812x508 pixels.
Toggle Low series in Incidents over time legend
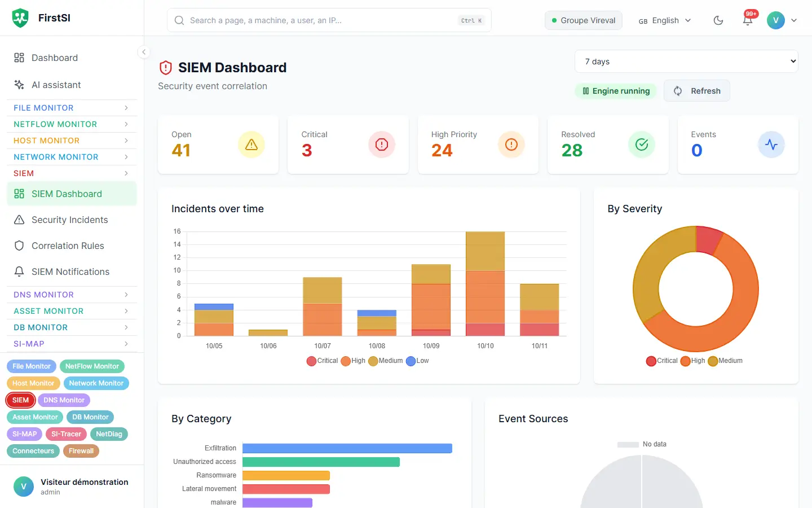(417, 361)
